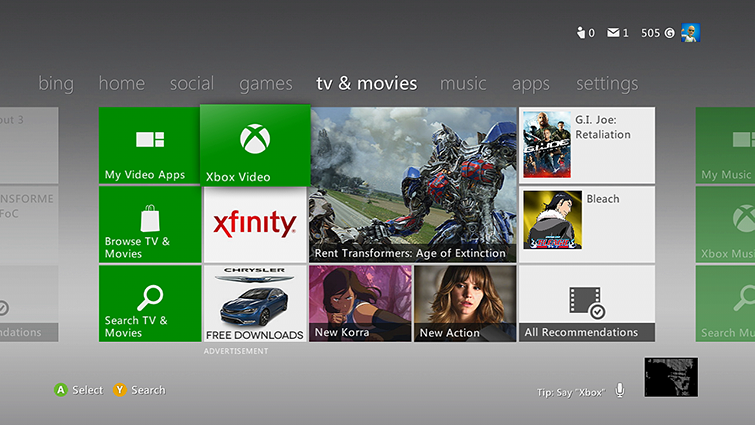This screenshot has height=425, width=755.
Task: Select the Rent Transformers: Age of Extinction banner
Action: 412,184
